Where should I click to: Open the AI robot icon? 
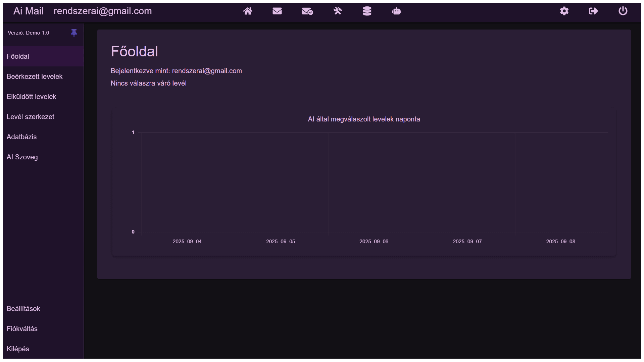396,11
